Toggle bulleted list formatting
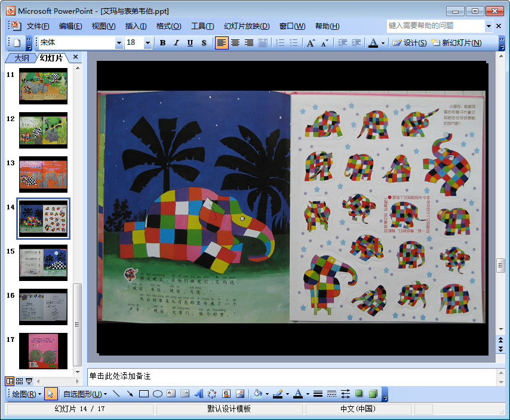This screenshot has width=510, height=420. click(293, 43)
